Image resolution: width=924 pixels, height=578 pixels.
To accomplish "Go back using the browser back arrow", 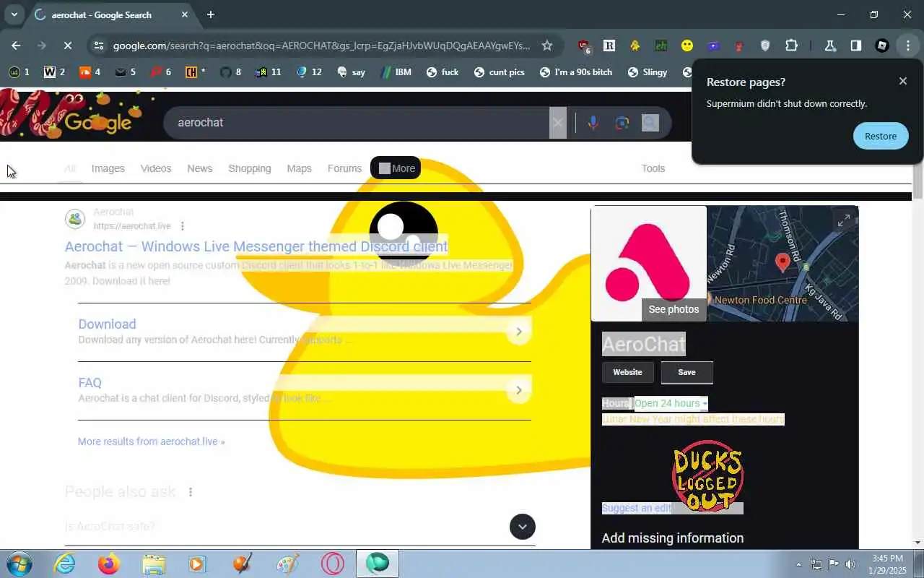I will [x=16, y=46].
